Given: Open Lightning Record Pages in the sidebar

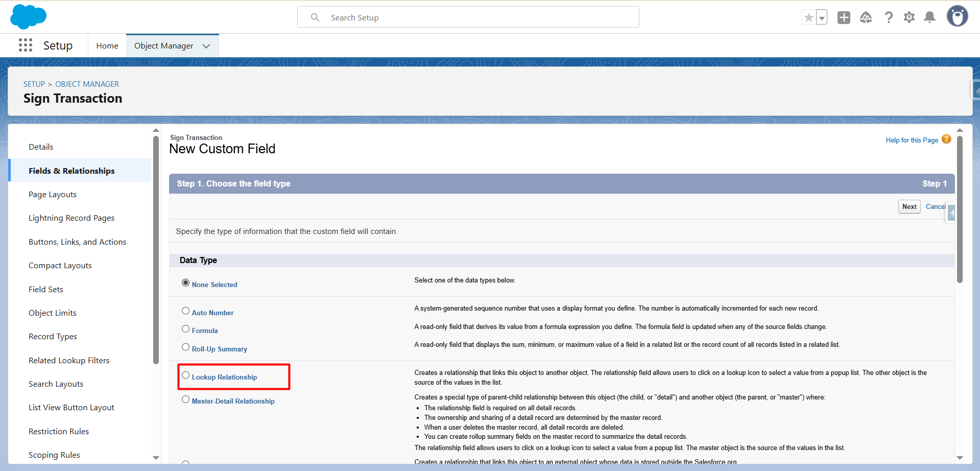Looking at the screenshot, I should [71, 218].
